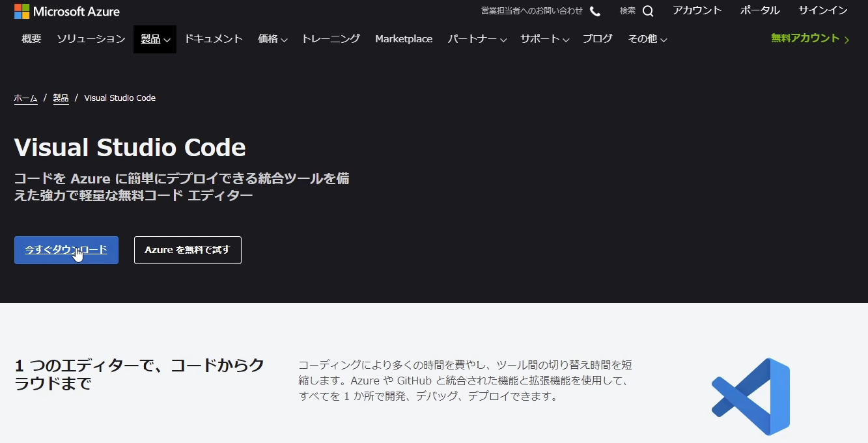The image size is (868, 443).
Task: Expand the その他 dropdown
Action: [647, 39]
